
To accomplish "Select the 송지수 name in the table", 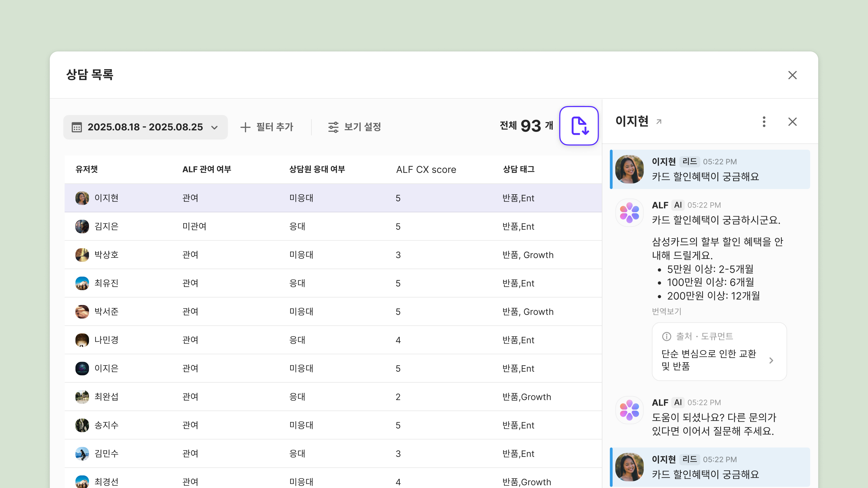I will [106, 425].
